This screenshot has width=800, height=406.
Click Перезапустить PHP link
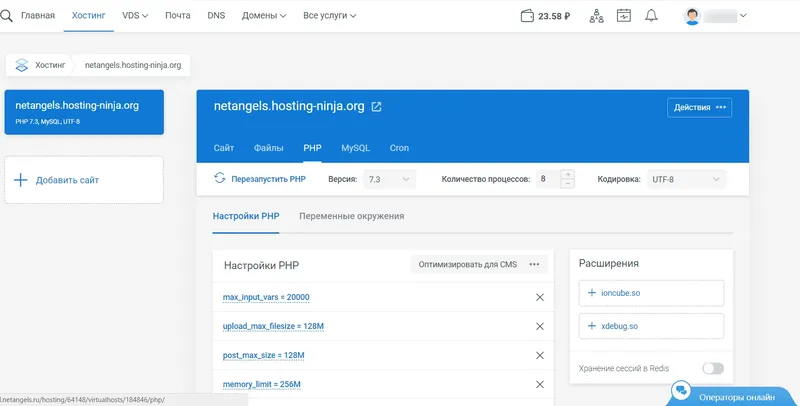point(268,179)
